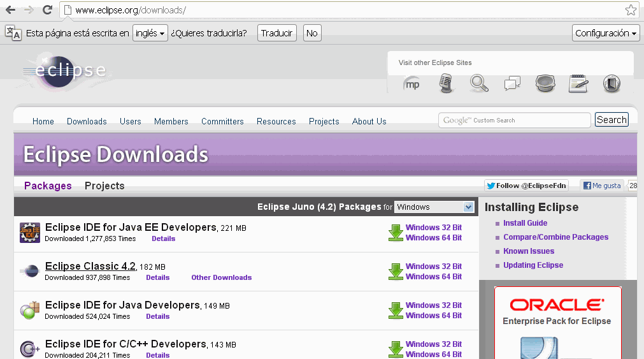The height and width of the screenshot is (359, 644).
Task: Open the Eclipse logo home link
Action: click(66, 71)
